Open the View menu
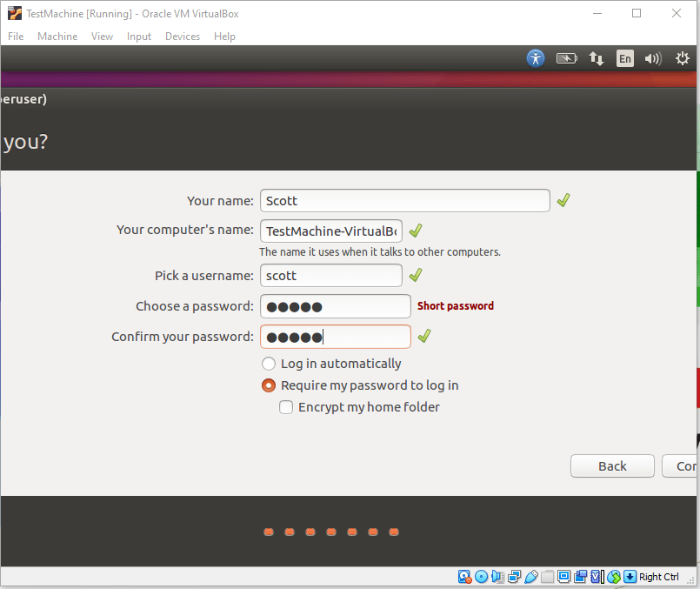 (x=102, y=37)
